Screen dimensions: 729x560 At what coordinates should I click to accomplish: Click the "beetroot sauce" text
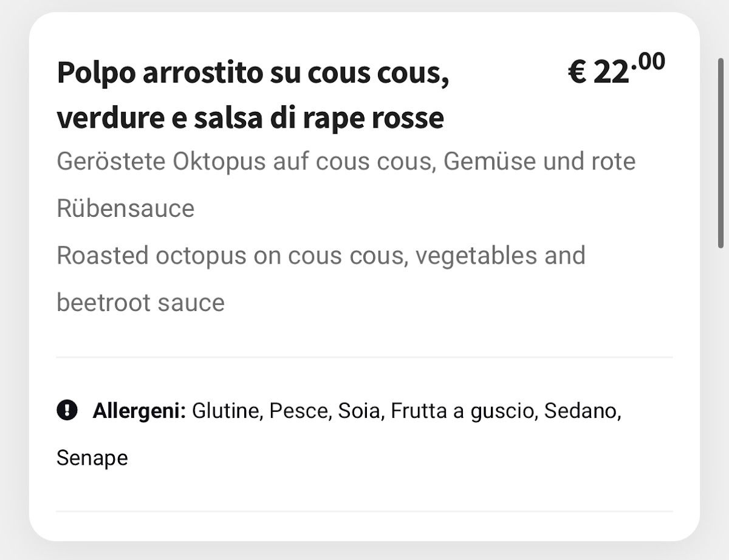pos(140,302)
